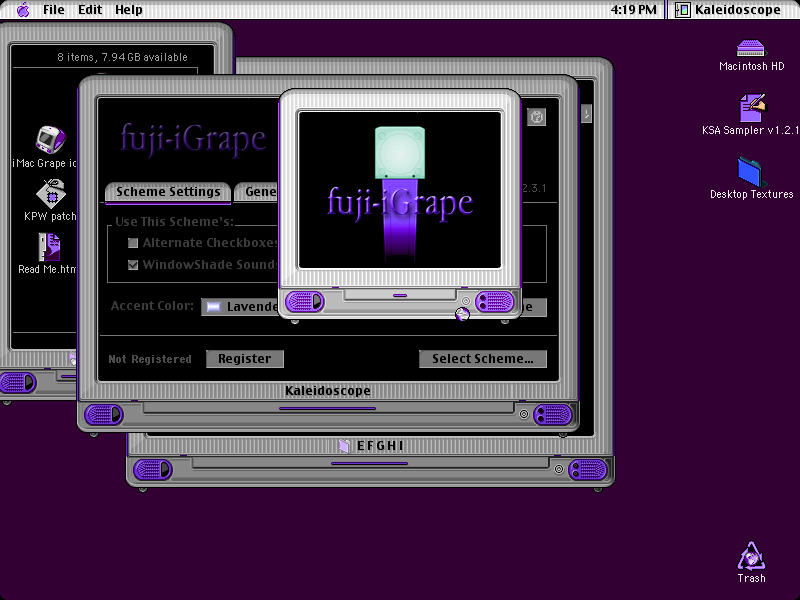800x600 pixels.
Task: Select the KPW patch icon
Action: point(51,194)
